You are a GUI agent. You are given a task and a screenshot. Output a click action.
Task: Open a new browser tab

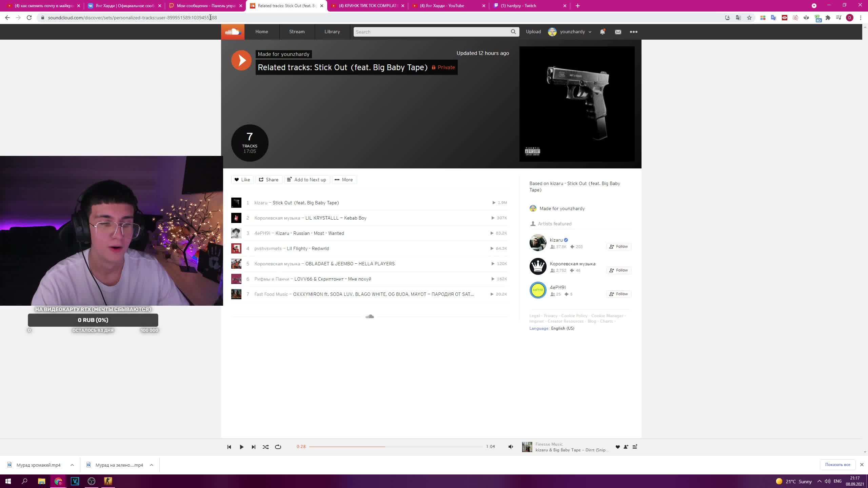[x=578, y=6]
